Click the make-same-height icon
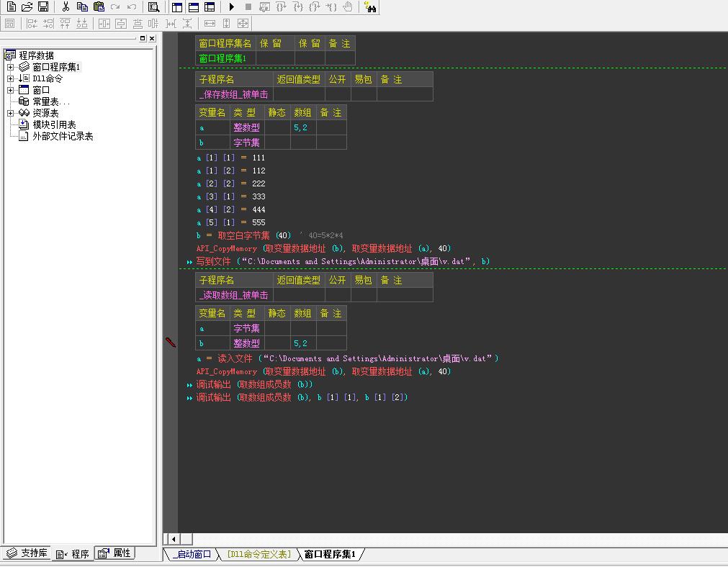 [227, 23]
